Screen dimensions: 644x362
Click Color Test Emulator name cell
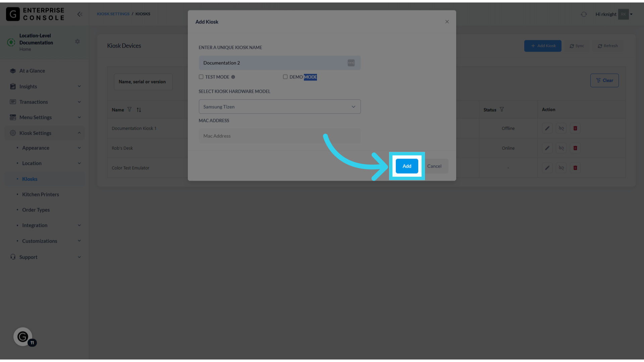[x=130, y=168]
